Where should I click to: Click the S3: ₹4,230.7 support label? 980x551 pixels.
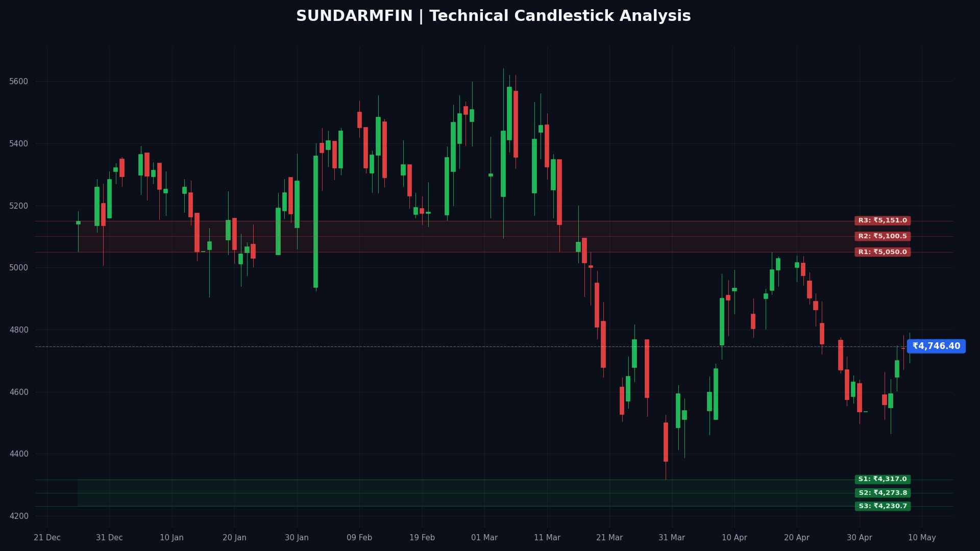(883, 506)
